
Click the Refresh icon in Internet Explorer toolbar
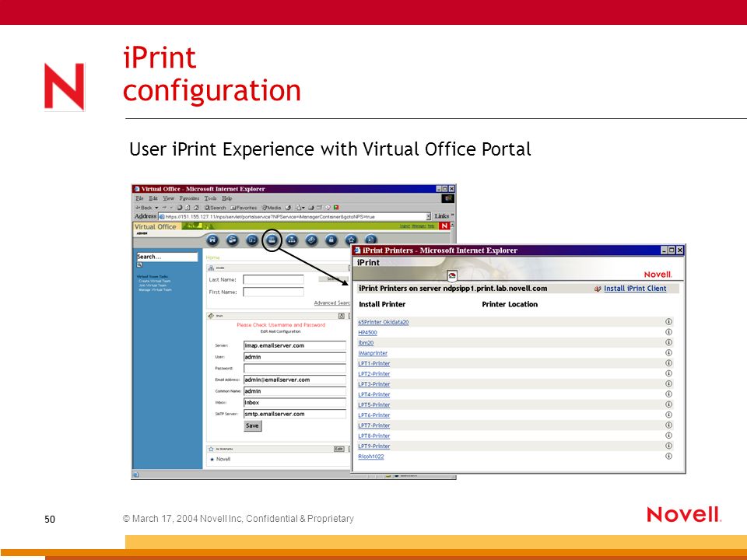point(188,208)
